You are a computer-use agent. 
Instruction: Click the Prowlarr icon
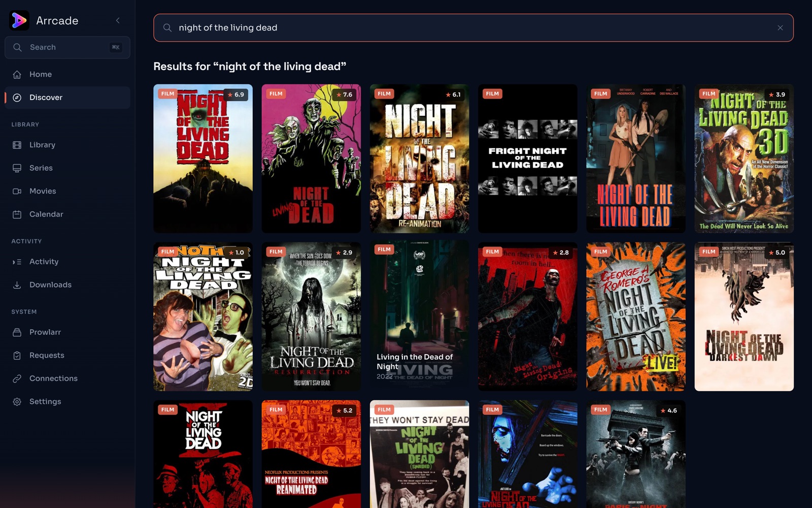pos(17,332)
